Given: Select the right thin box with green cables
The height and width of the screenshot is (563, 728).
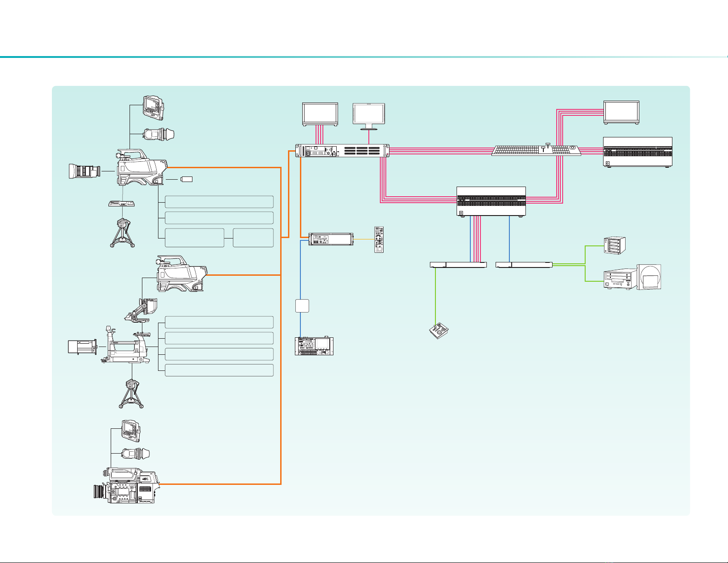Looking at the screenshot, I should tap(524, 265).
